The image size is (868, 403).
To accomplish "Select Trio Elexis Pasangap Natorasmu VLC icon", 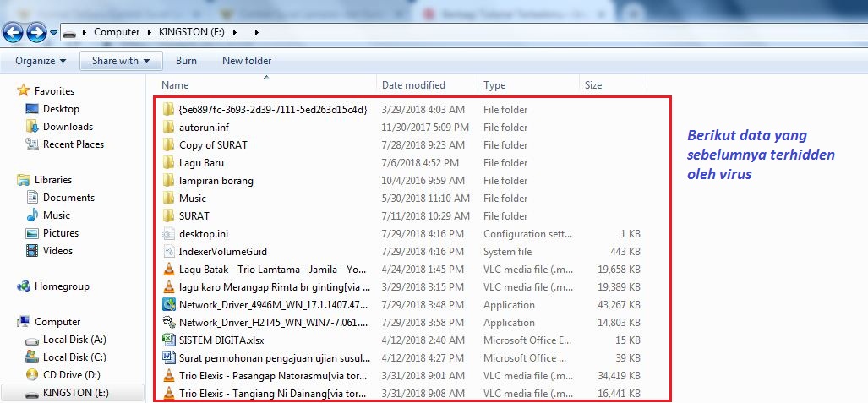I will (169, 376).
